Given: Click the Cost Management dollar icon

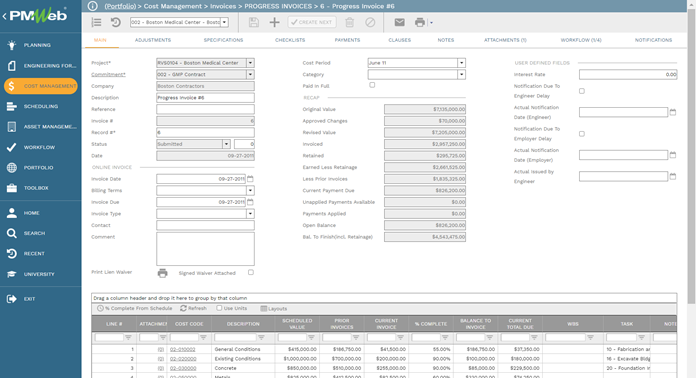Looking at the screenshot, I should coord(12,86).
